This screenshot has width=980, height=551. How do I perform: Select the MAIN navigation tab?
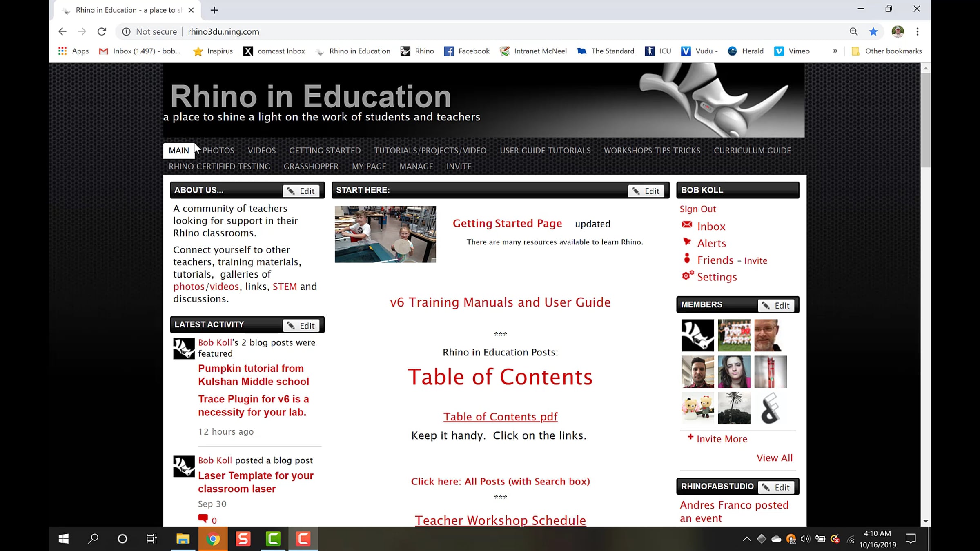179,151
